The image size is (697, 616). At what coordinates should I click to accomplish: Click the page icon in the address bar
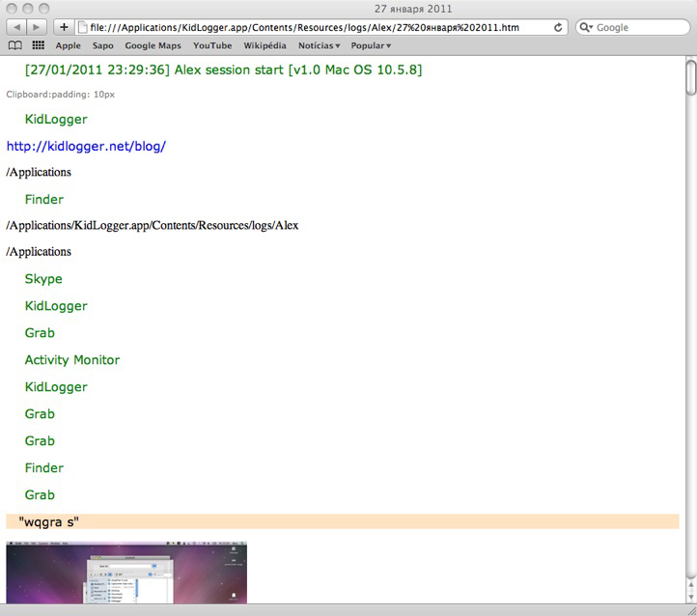tap(82, 27)
